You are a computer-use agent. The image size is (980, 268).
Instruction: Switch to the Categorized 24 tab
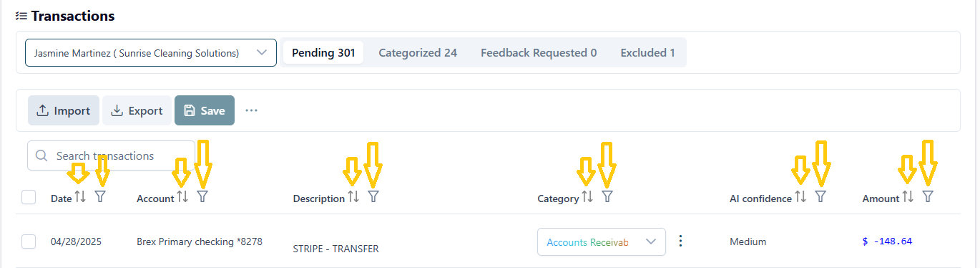[x=418, y=52]
